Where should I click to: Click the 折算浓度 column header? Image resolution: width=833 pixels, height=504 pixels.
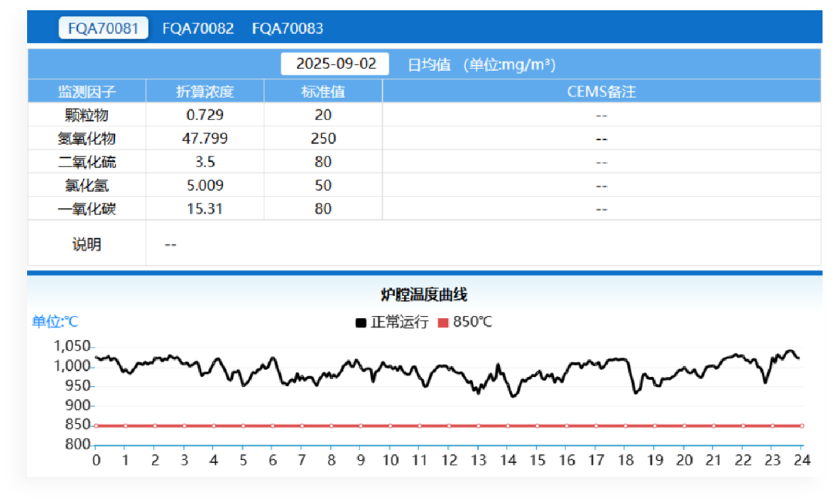(204, 92)
